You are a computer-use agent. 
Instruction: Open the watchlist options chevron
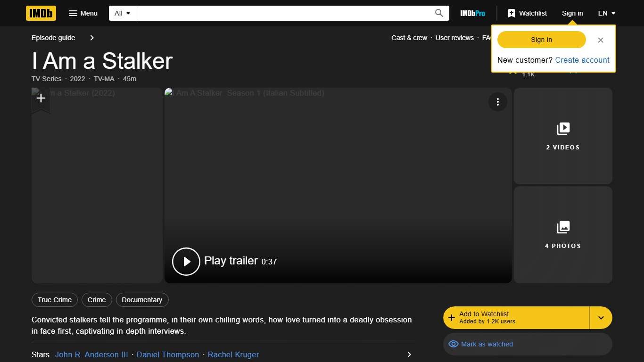click(601, 317)
